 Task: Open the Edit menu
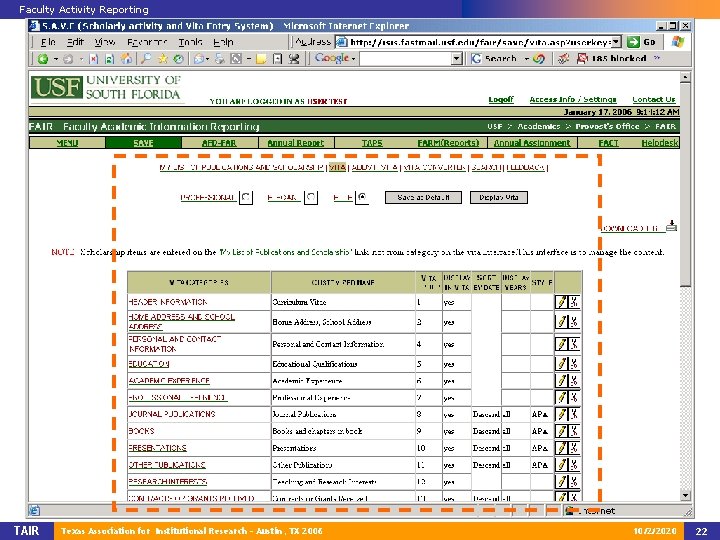pyautogui.click(x=75, y=42)
